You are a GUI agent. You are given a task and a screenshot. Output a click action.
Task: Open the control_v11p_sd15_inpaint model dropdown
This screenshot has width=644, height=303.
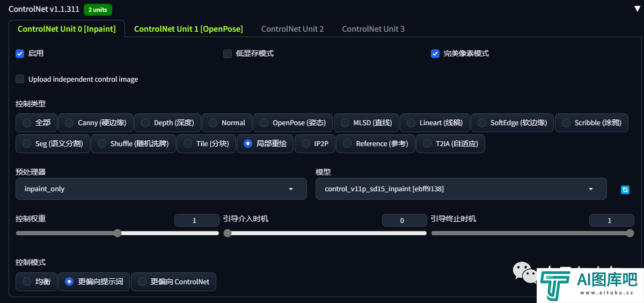461,189
